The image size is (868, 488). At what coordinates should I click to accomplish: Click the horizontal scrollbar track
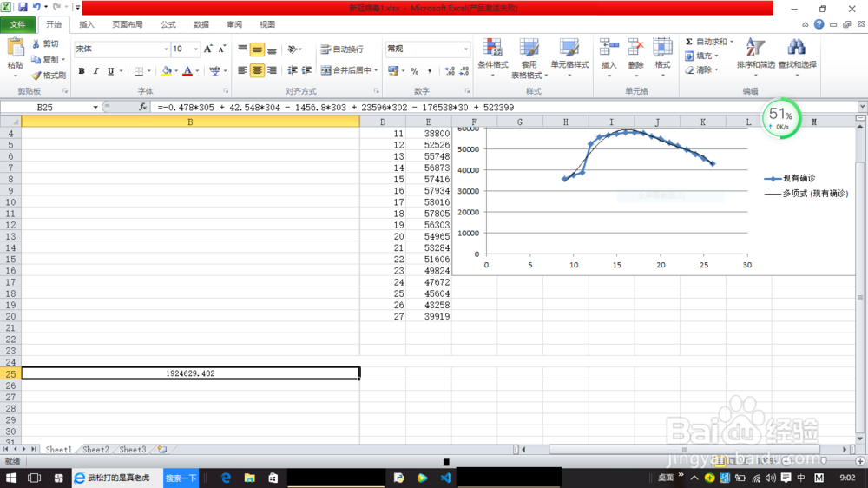point(684,449)
